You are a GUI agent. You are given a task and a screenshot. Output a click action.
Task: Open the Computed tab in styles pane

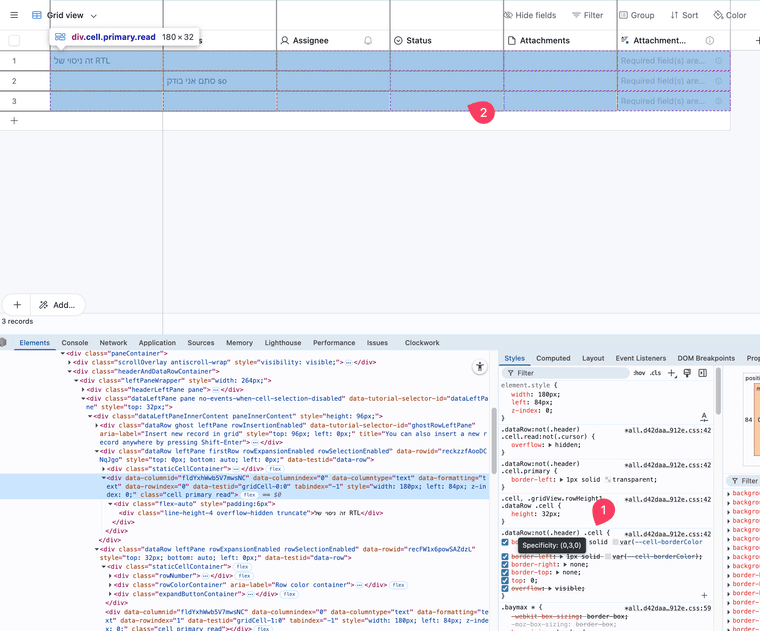[553, 358]
